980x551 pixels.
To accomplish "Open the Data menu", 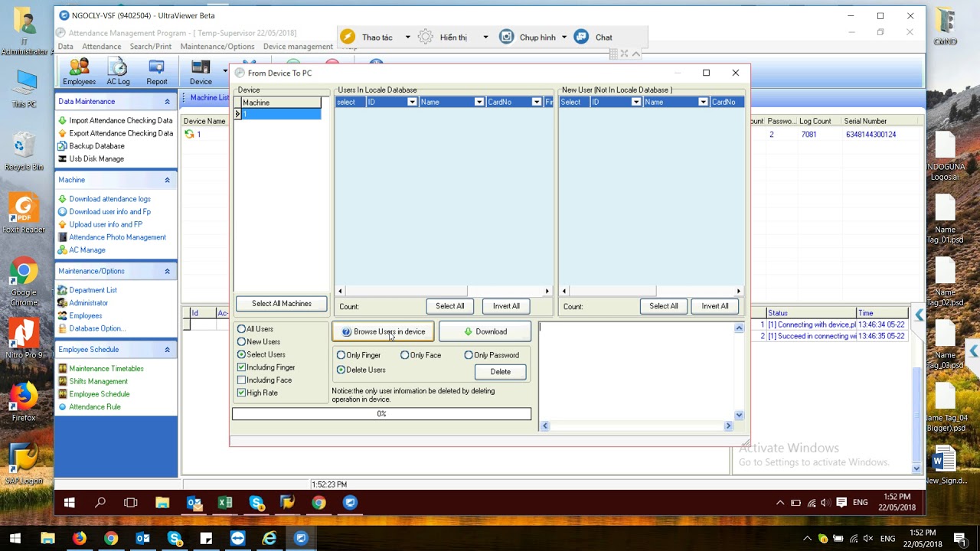I will pyautogui.click(x=66, y=47).
